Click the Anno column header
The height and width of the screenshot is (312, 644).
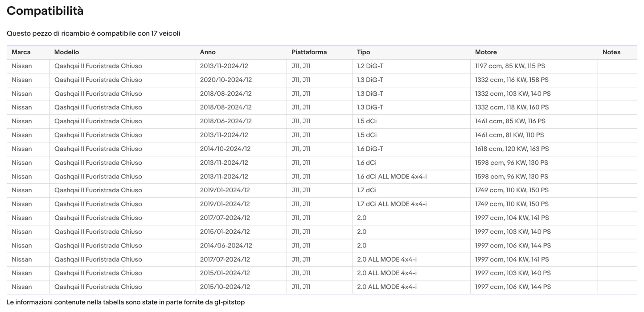tap(208, 52)
